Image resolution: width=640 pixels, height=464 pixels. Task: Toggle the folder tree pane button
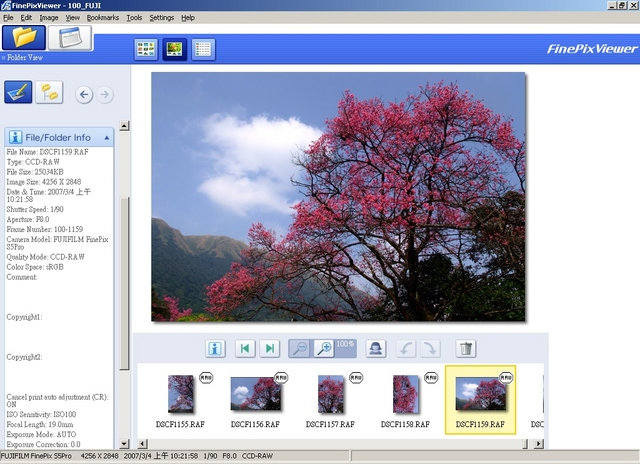point(49,92)
